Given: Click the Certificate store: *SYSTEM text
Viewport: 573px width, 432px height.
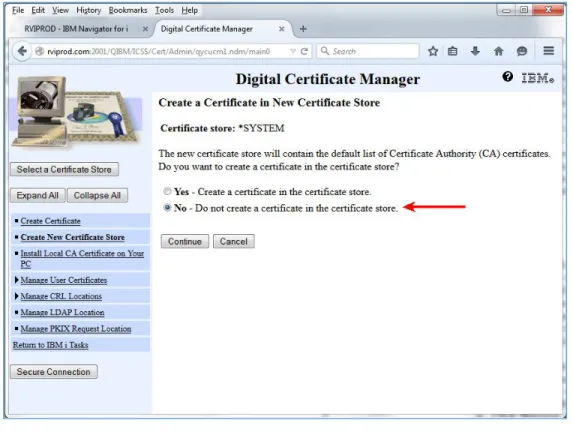Looking at the screenshot, I should pos(222,128).
